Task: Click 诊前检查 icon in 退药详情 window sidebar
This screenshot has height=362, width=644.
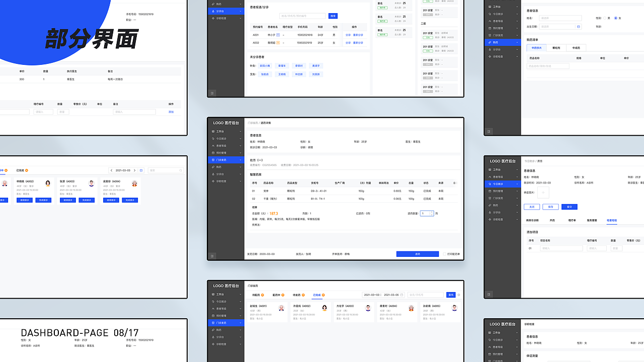Action: click(x=213, y=181)
